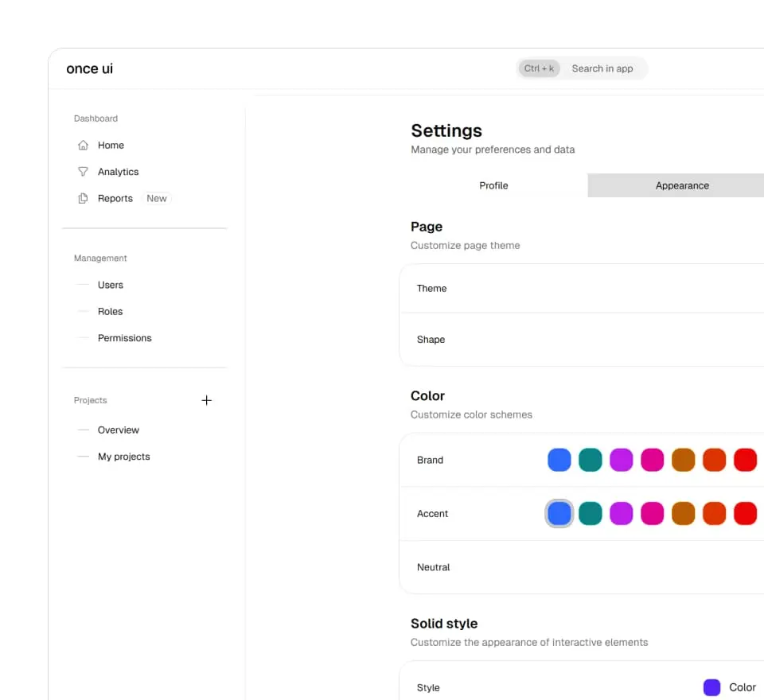Pick the red Brand color swatch
This screenshot has width=764, height=700.
tap(745, 460)
